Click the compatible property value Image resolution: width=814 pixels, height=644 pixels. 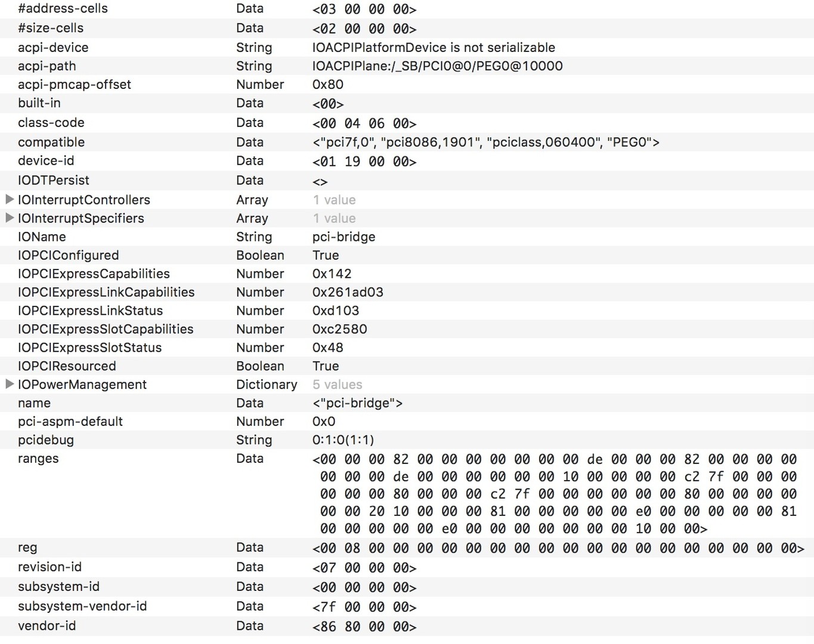[485, 142]
